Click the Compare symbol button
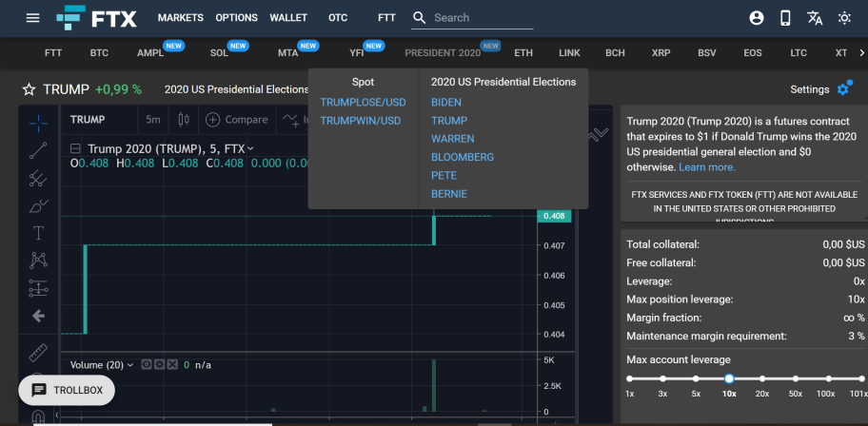The image size is (868, 426). coord(236,119)
